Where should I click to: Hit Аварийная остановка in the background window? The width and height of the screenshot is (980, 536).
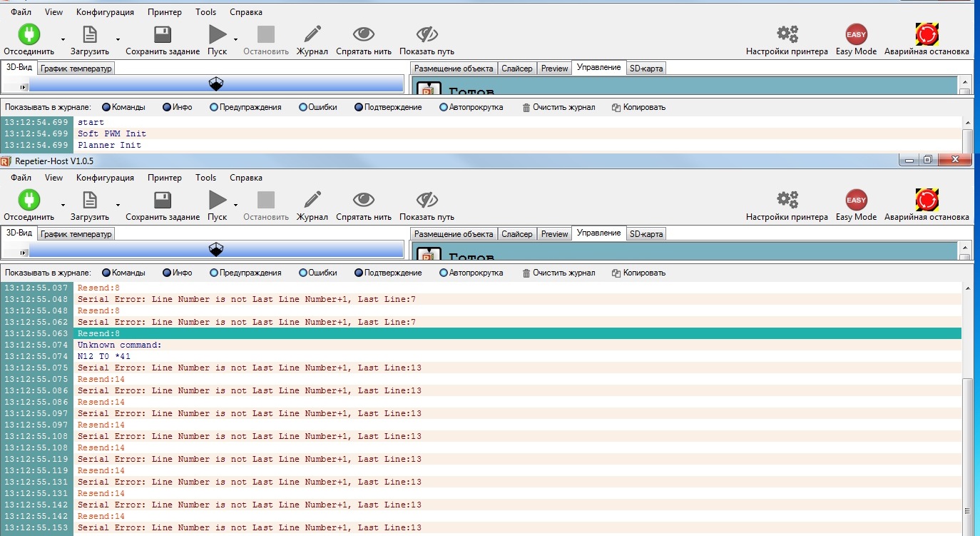[x=927, y=34]
